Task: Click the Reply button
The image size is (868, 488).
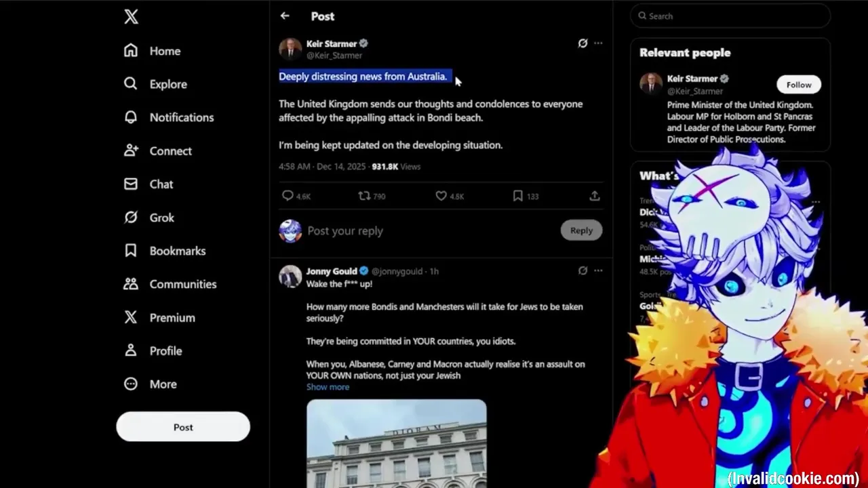Action: (581, 230)
